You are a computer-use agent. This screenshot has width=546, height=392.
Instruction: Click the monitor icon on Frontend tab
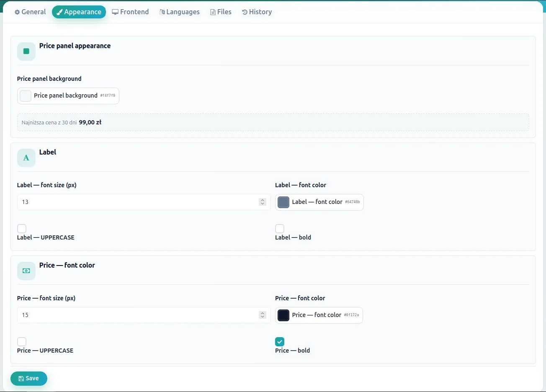(x=115, y=12)
